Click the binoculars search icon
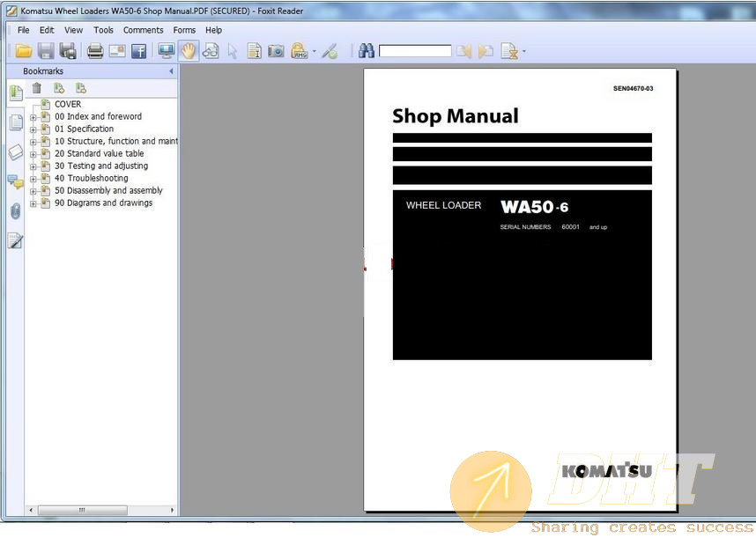Image resolution: width=756 pixels, height=538 pixels. coord(367,50)
